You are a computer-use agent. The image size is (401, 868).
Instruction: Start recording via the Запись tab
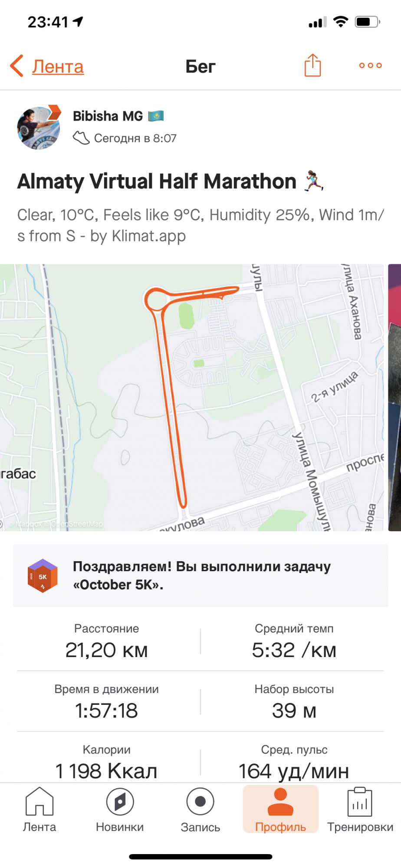[200, 810]
